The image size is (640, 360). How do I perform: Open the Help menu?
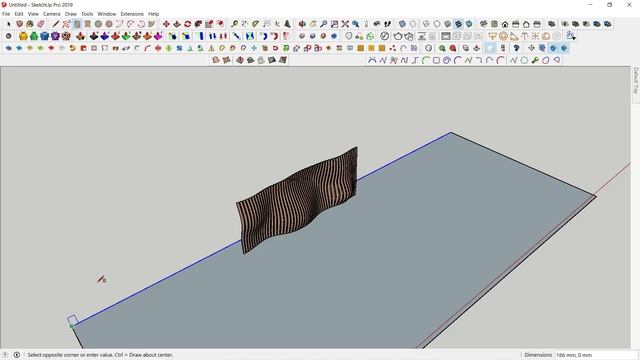(153, 14)
